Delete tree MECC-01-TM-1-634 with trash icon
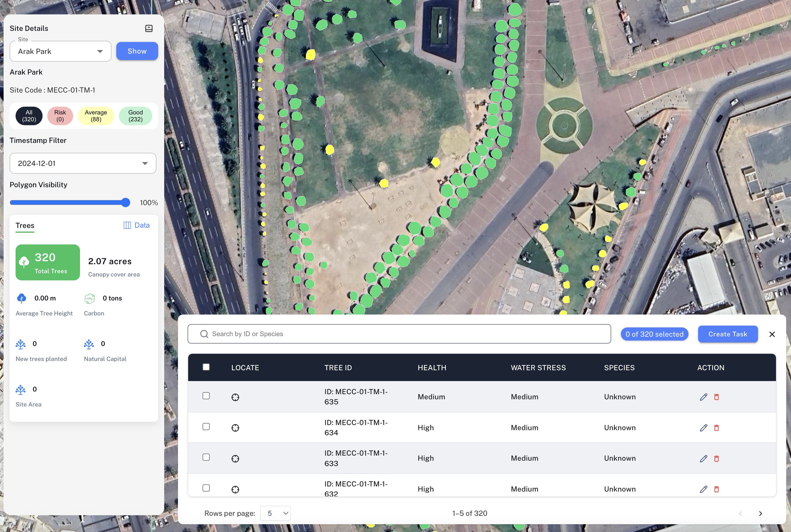791x532 pixels. [x=716, y=428]
